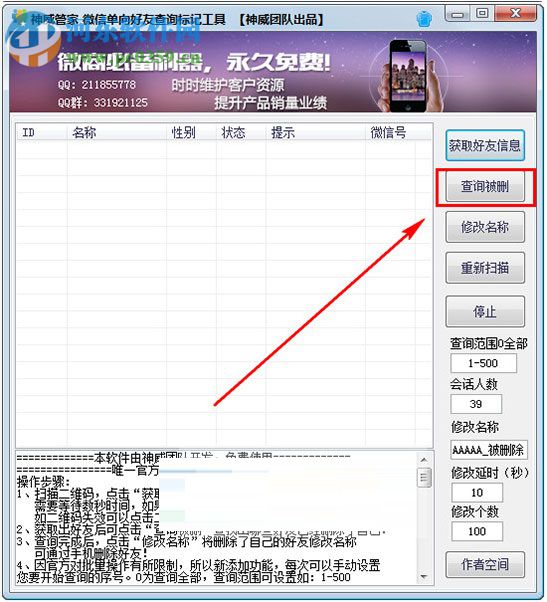Sort by the 微信号 column header
This screenshot has height=602, width=547.
tap(390, 132)
